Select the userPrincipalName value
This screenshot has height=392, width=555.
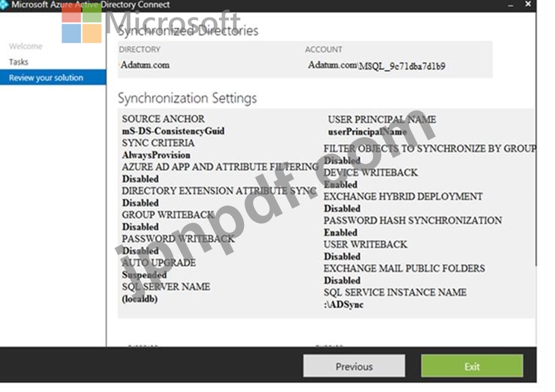(367, 132)
